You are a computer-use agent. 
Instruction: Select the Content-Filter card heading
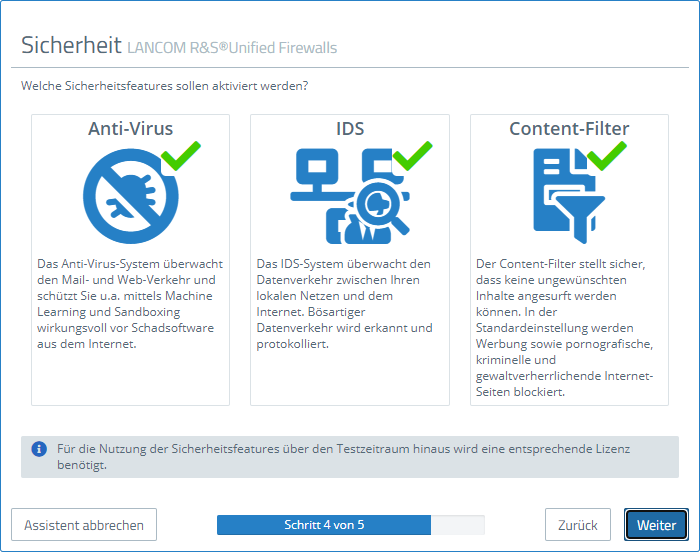569,128
